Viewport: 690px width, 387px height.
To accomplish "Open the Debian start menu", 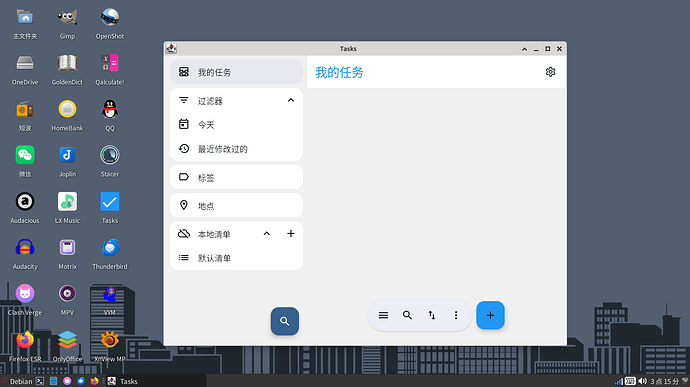I will coord(17,381).
